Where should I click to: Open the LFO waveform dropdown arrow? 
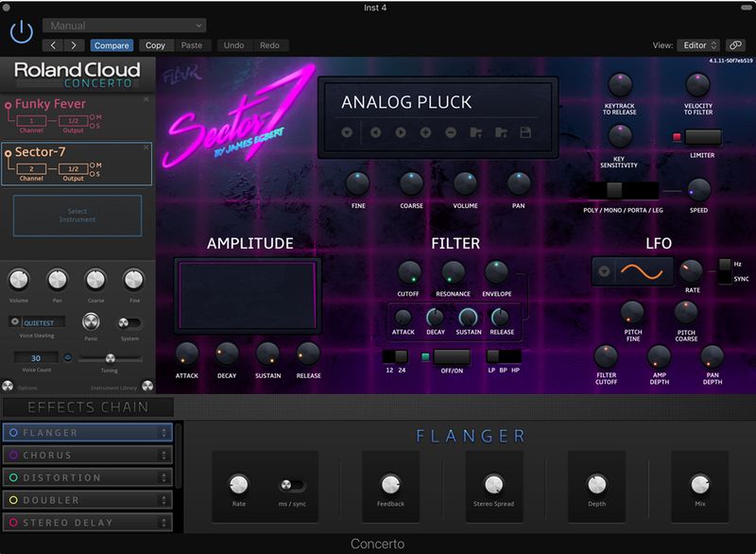coord(604,271)
